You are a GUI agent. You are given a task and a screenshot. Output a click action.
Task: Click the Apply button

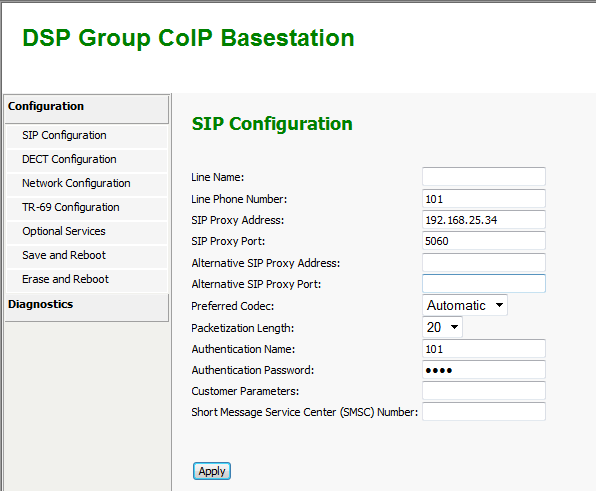[x=212, y=471]
